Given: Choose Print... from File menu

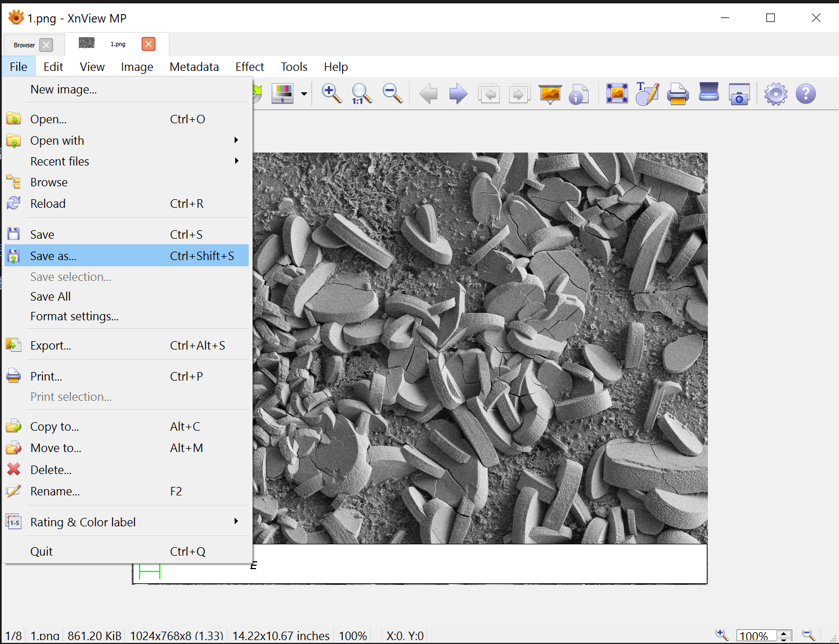Looking at the screenshot, I should pos(127,377).
